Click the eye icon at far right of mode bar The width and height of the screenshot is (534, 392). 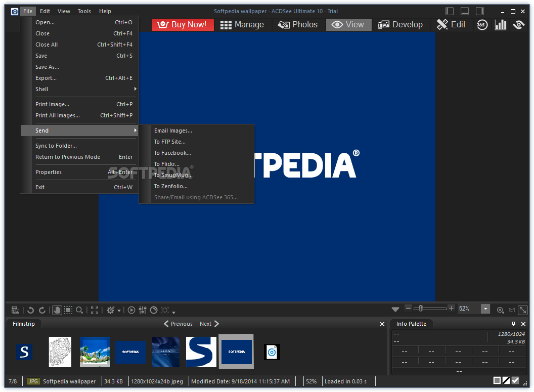click(519, 24)
